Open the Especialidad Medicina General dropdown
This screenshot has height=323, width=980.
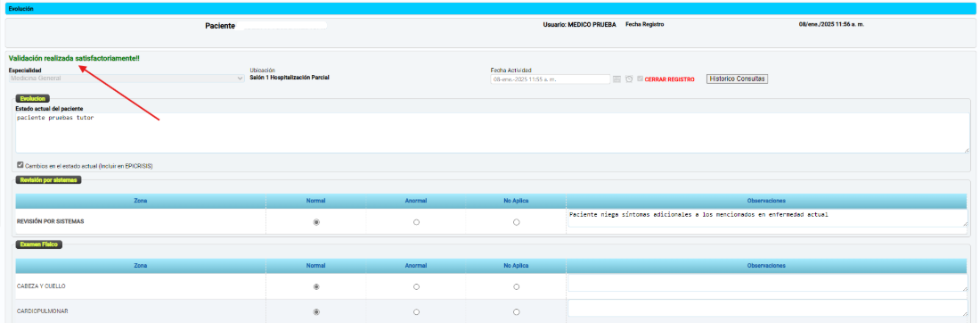(x=127, y=79)
